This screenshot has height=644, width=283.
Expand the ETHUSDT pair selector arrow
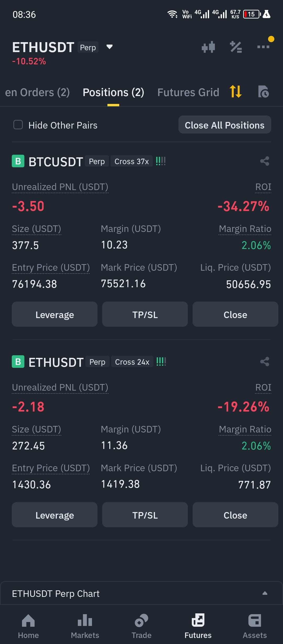coord(110,47)
